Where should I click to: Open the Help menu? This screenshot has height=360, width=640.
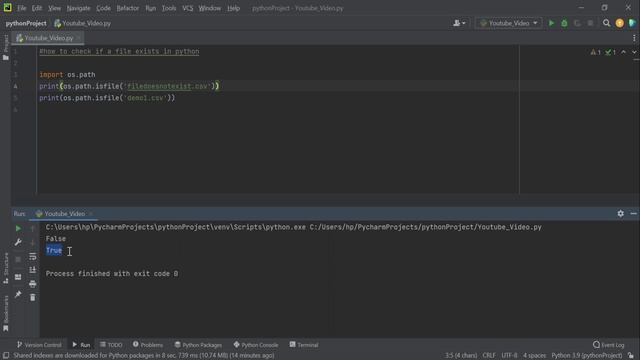coord(233,8)
